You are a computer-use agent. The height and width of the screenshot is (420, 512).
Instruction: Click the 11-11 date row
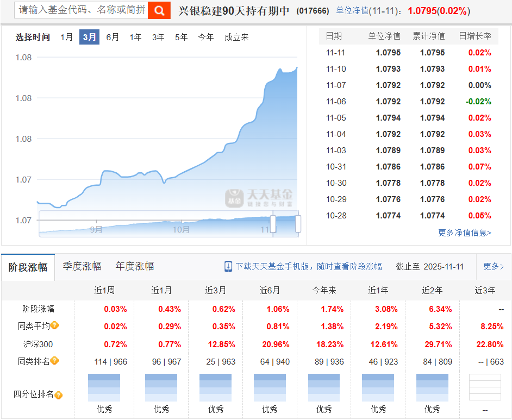click(409, 53)
